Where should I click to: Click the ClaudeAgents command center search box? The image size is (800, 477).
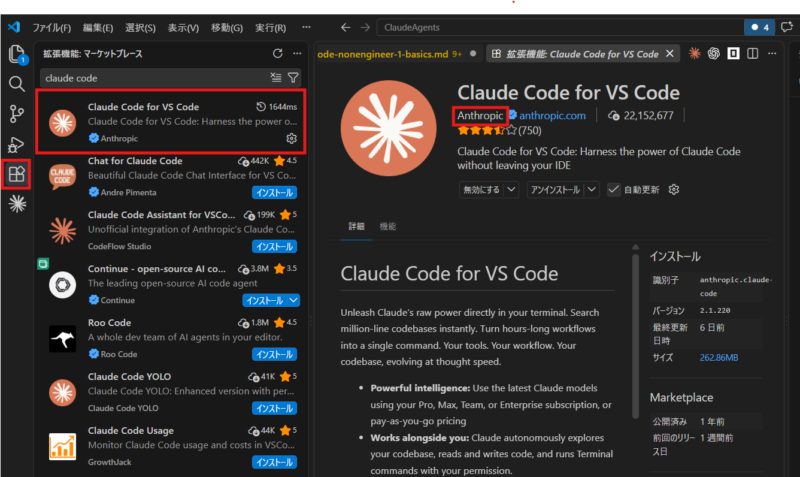click(560, 28)
